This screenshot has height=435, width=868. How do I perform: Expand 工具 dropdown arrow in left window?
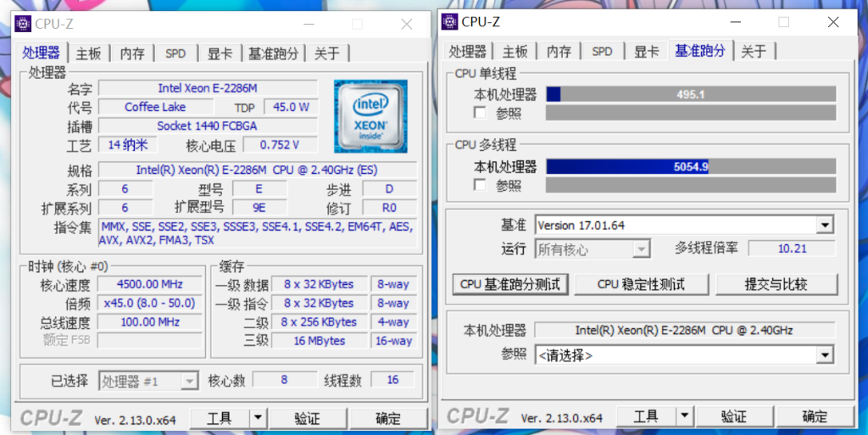click(x=258, y=418)
